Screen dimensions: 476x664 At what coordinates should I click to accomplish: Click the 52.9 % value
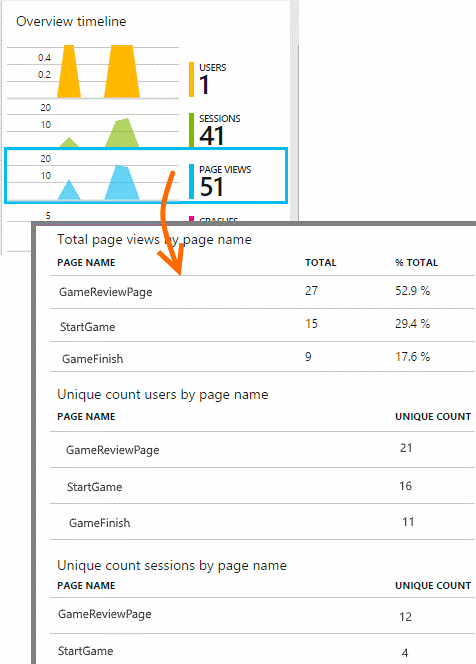[x=412, y=291]
